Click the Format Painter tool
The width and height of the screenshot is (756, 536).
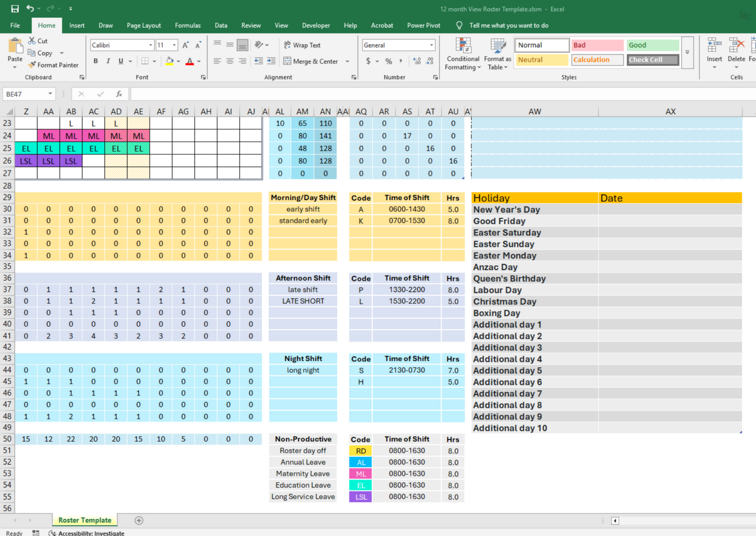pos(53,65)
